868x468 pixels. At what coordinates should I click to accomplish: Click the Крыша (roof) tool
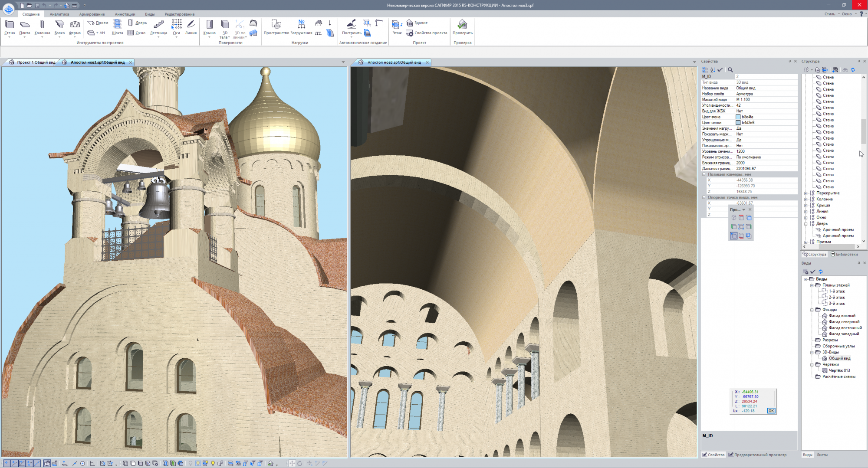click(209, 27)
